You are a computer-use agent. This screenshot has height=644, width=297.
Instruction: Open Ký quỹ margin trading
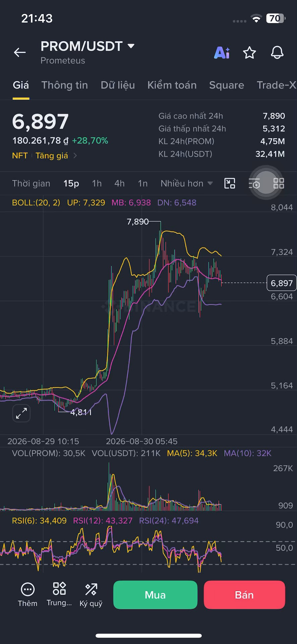tap(91, 595)
